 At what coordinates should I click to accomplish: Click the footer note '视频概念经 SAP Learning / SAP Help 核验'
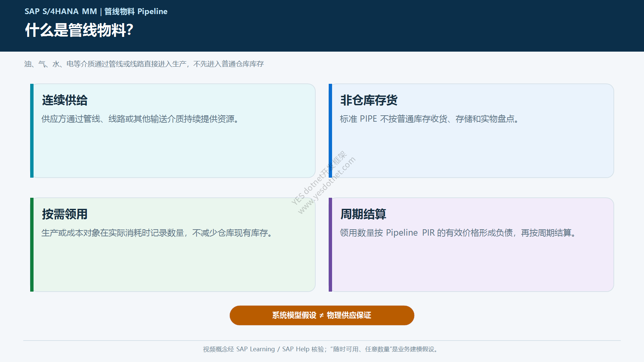(x=263, y=349)
